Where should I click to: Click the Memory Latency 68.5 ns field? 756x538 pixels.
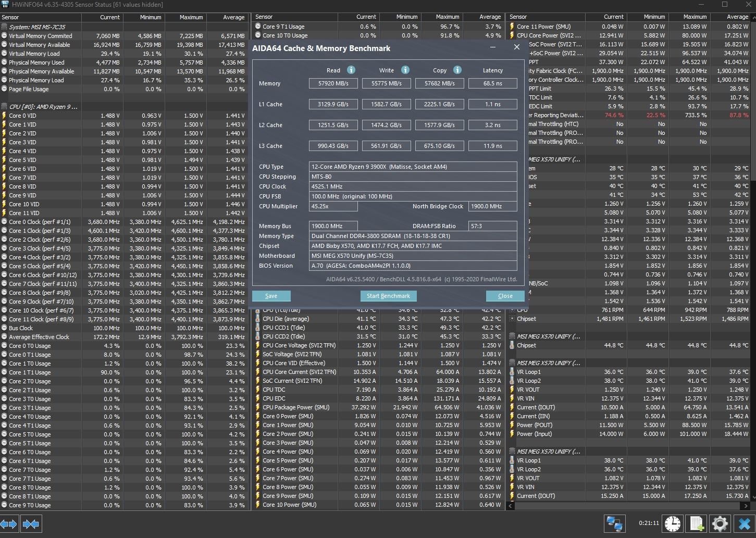point(492,83)
